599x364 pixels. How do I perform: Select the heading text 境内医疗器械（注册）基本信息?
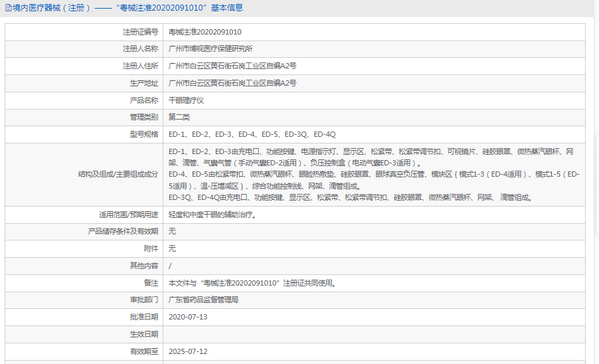click(128, 8)
